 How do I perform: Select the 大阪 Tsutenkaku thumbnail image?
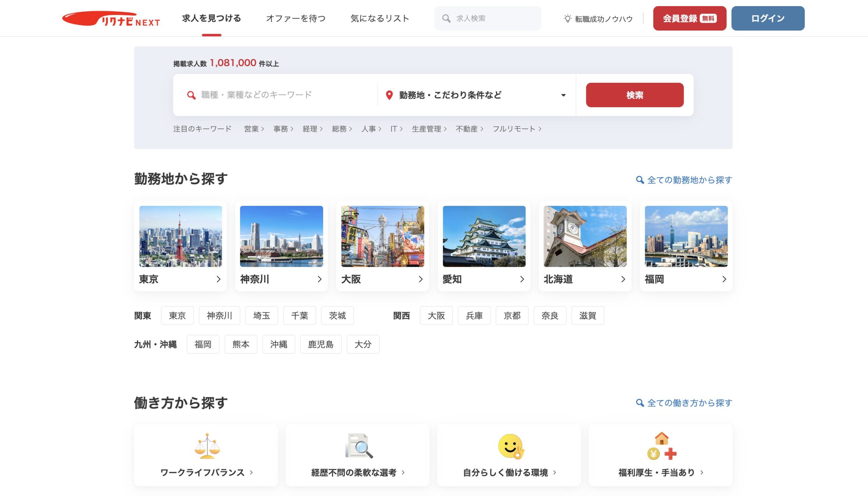point(382,236)
